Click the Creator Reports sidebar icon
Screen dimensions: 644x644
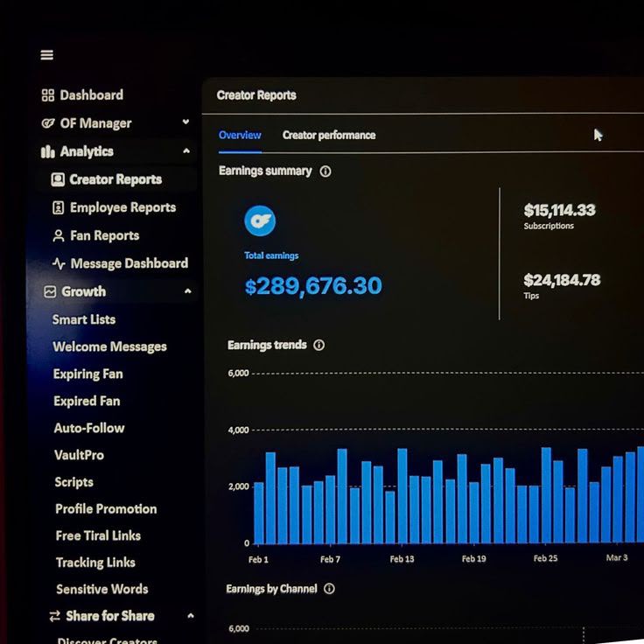click(x=58, y=179)
